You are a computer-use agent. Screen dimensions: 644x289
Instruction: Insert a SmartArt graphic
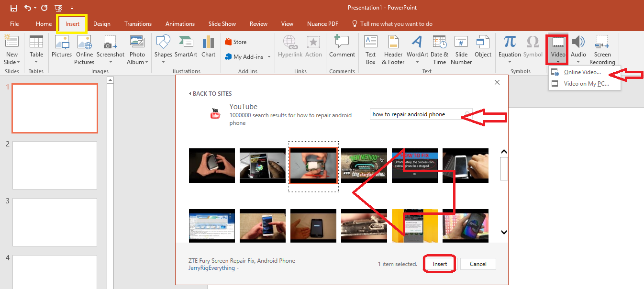pyautogui.click(x=186, y=46)
